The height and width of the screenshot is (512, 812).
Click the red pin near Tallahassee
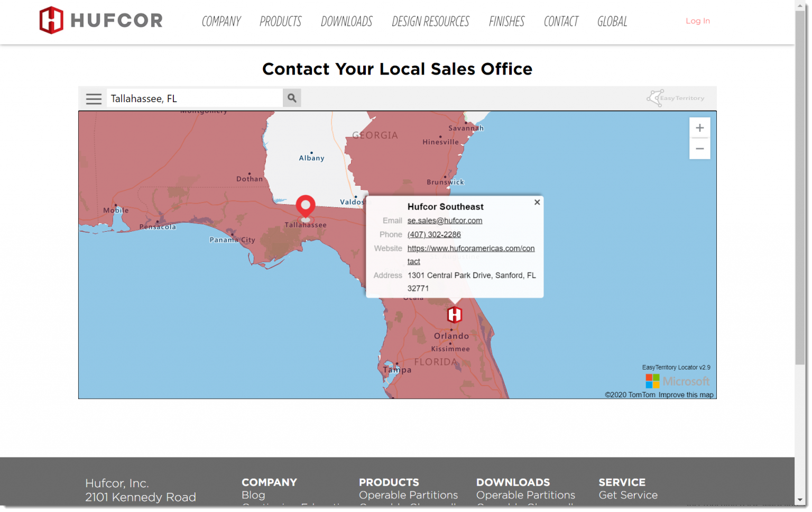(306, 207)
